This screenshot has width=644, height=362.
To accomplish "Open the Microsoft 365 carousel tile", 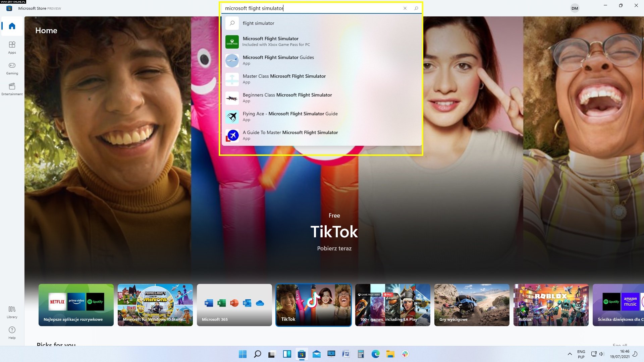I will tap(234, 305).
